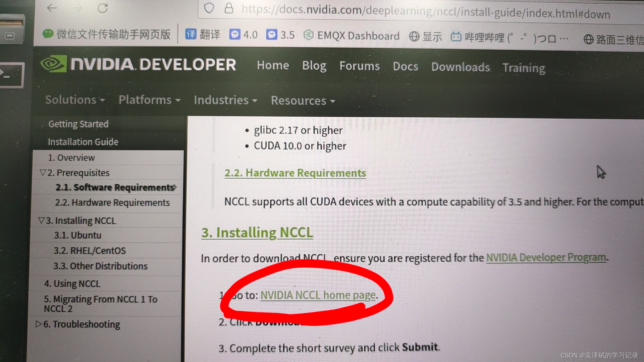
Task: Click the shield tracking protection icon
Action: [209, 8]
